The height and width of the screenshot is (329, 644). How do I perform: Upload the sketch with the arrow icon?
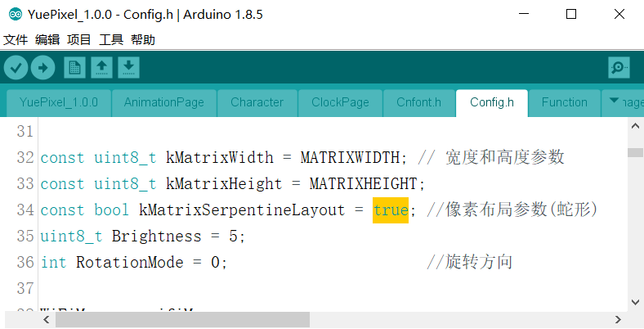(42, 67)
